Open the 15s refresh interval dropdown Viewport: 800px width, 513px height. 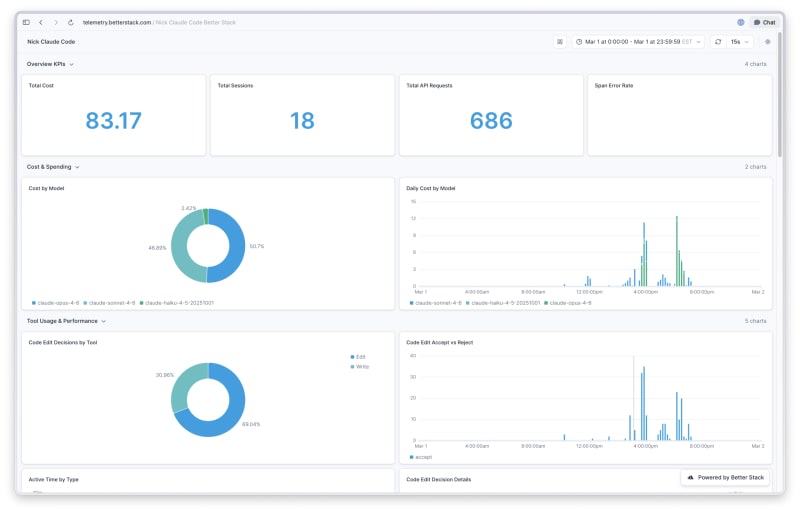[x=740, y=42]
